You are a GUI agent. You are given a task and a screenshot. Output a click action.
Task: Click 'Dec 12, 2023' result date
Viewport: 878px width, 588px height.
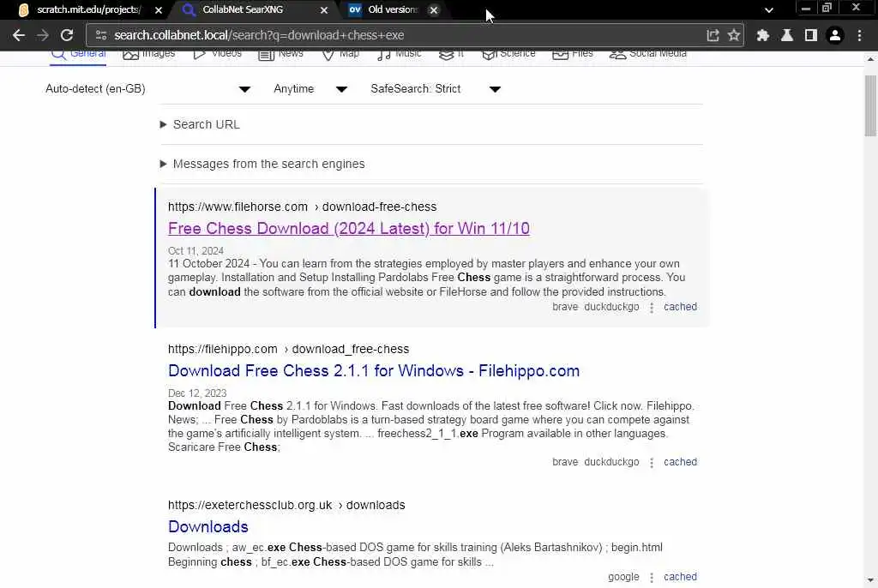[x=197, y=393]
